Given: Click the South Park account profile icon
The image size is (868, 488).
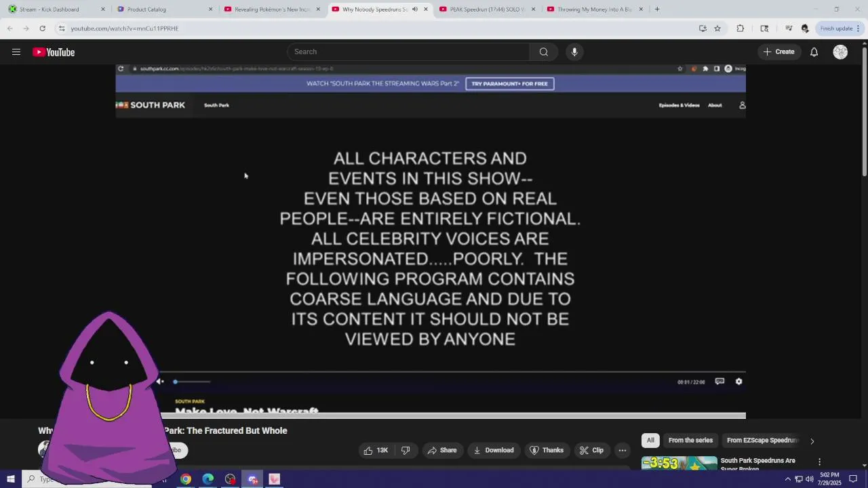Looking at the screenshot, I should 742,105.
